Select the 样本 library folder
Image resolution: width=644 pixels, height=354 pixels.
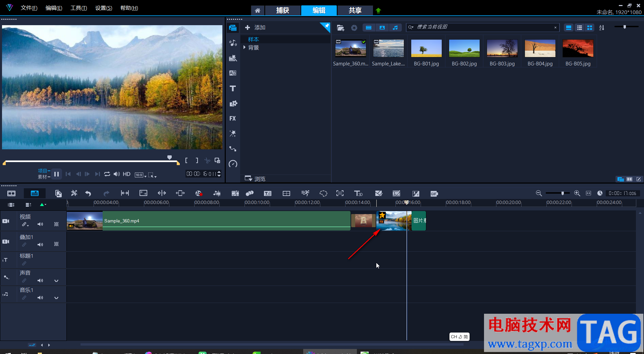253,40
